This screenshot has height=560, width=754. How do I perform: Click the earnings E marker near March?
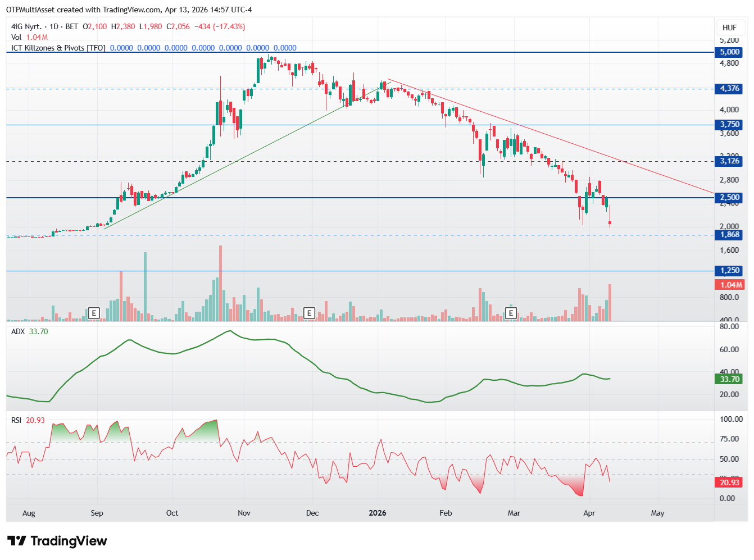coord(511,313)
